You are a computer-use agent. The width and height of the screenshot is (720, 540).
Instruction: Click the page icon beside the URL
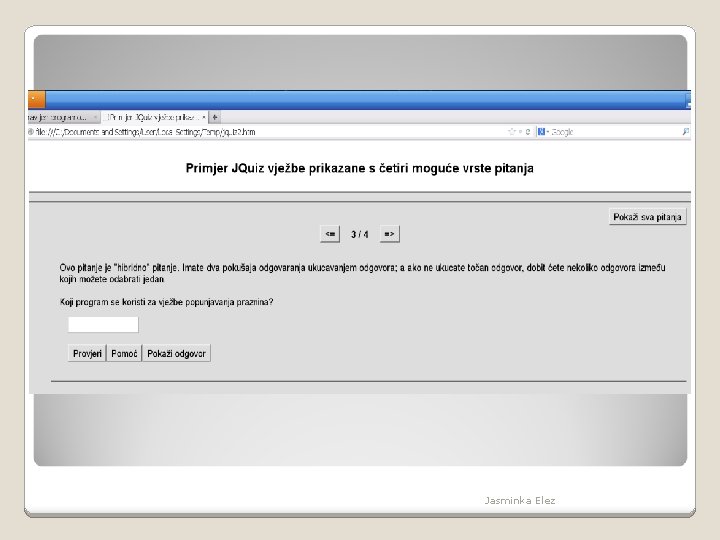[31, 132]
